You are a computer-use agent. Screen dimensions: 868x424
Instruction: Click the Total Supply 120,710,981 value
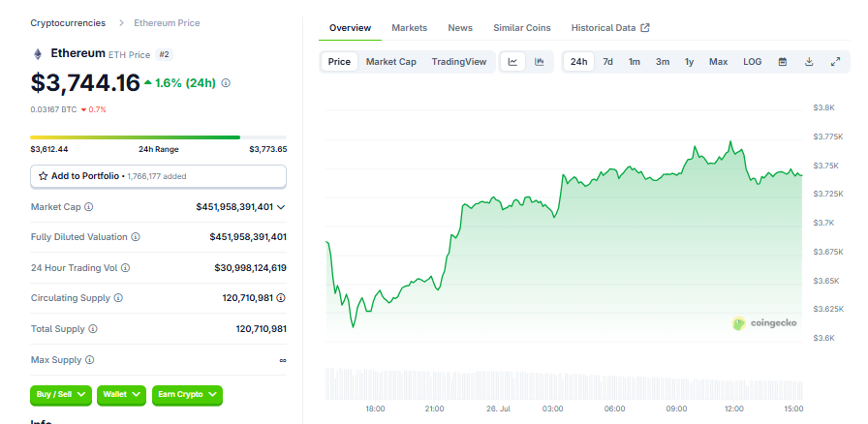pos(262,329)
